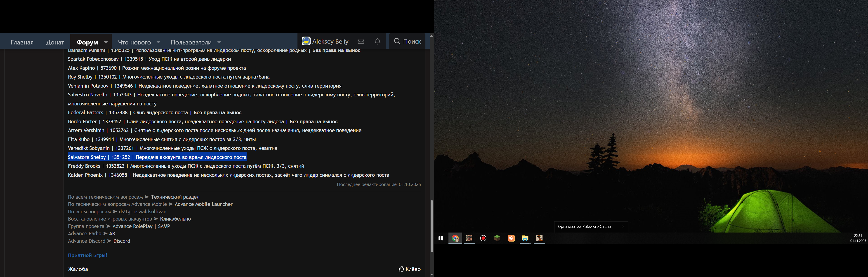Open the Advance Mobile Launcher link
This screenshot has height=277, width=868.
(x=203, y=204)
